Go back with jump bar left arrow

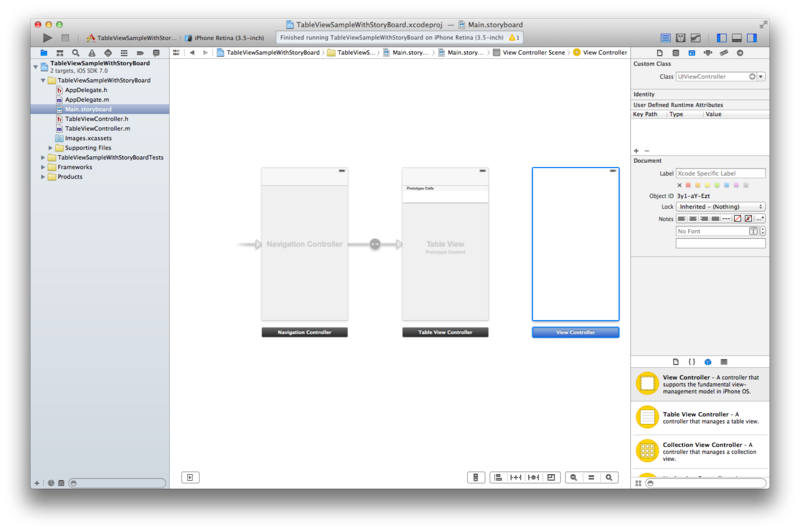coord(192,53)
